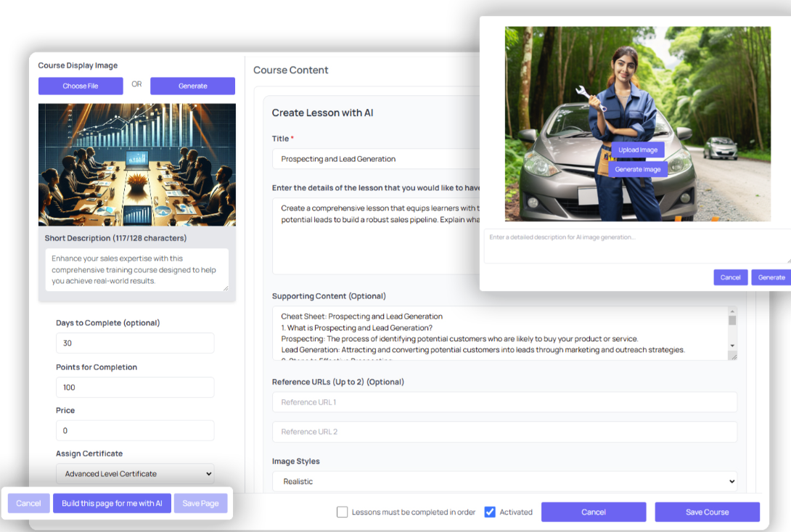Open the Assign Certificate dropdown
Viewport: 791px width, 532px height.
(135, 473)
